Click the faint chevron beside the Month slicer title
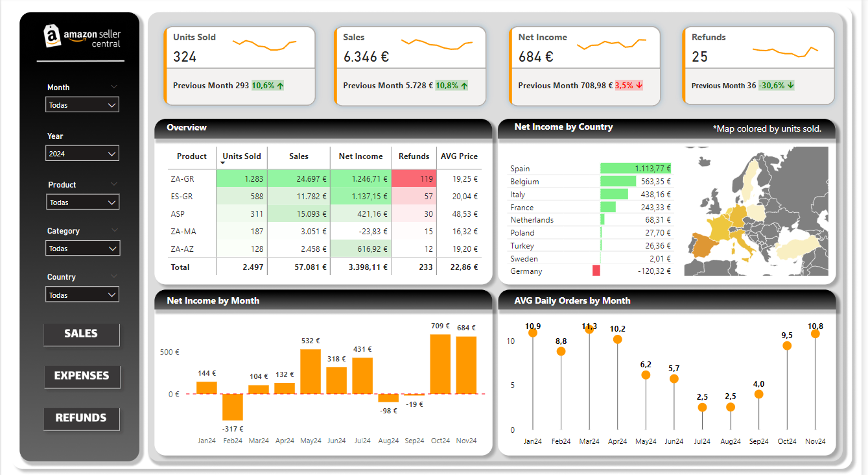 [114, 87]
